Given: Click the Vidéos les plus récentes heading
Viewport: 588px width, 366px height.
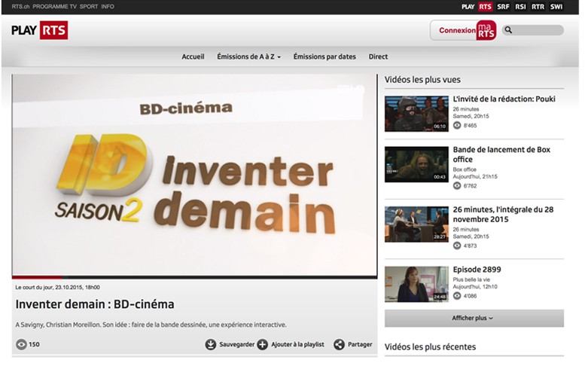Looking at the screenshot, I should click(x=430, y=347).
